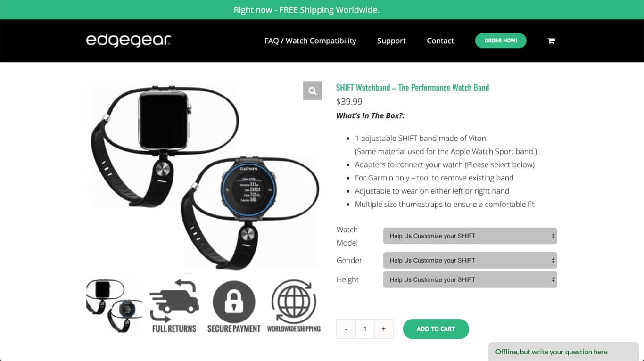Viewport: 644px width, 361px height.
Task: Select the Worldwide Shipping globe thumbnail
Action: (294, 305)
